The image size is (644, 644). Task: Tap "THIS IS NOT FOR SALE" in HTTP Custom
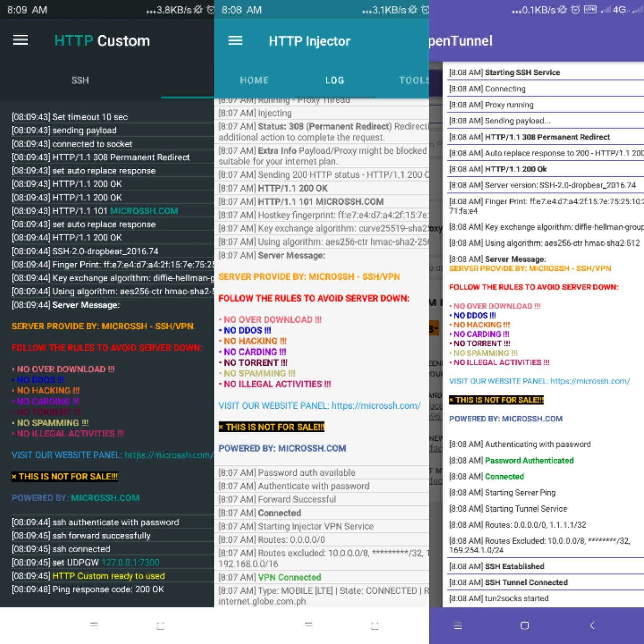tap(65, 476)
